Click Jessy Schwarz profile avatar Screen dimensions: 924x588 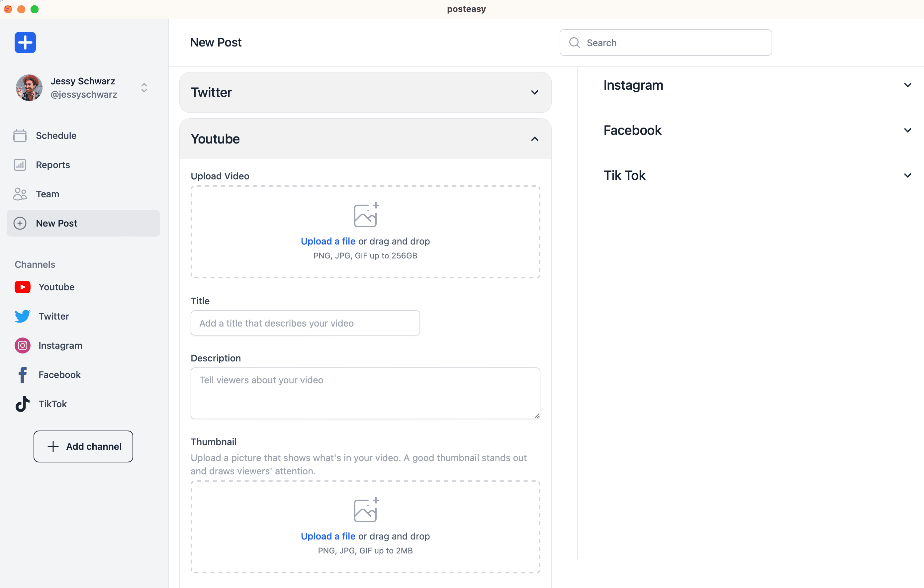click(x=29, y=88)
